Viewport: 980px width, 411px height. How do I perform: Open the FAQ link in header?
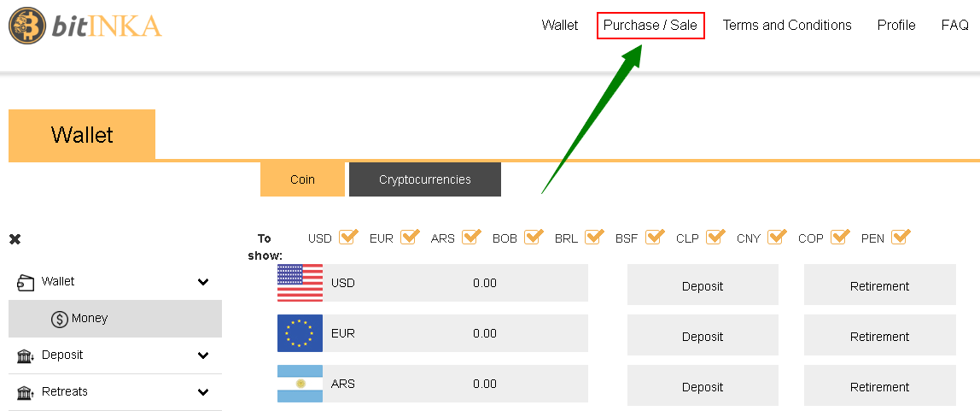(954, 25)
